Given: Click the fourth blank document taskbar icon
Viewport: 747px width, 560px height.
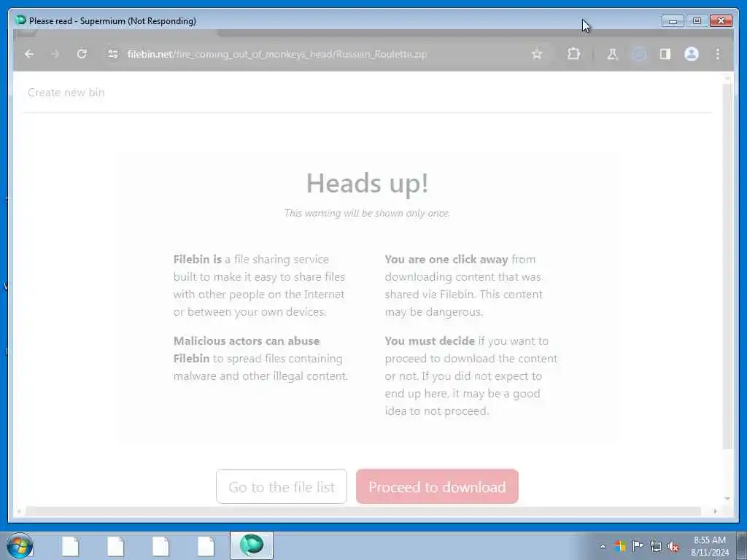Looking at the screenshot, I should point(206,545).
